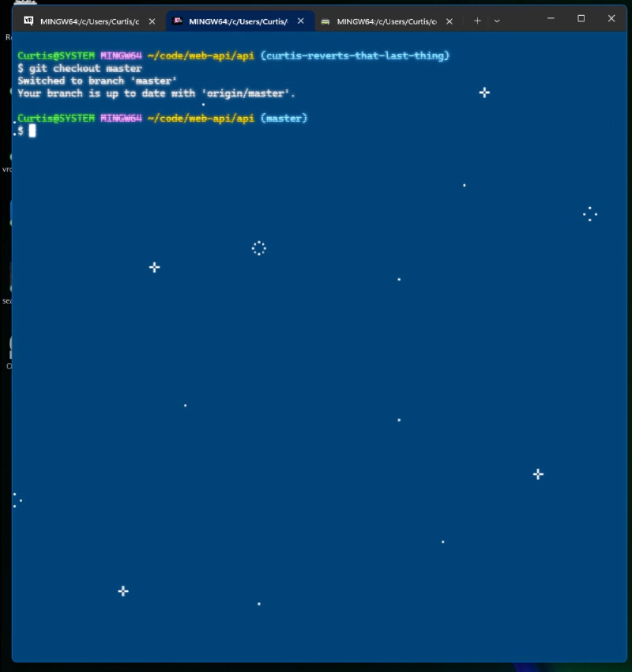Close the first terminal tab
This screenshot has width=632, height=672.
pyautogui.click(x=152, y=21)
